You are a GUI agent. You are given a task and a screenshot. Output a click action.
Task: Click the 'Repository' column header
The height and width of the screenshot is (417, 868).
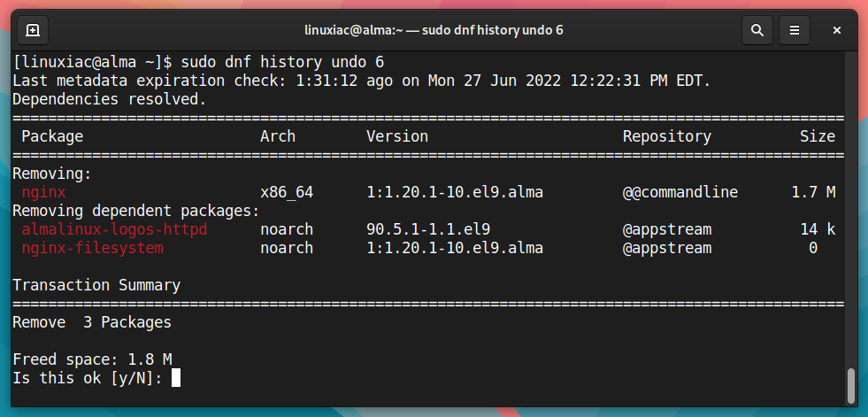667,136
